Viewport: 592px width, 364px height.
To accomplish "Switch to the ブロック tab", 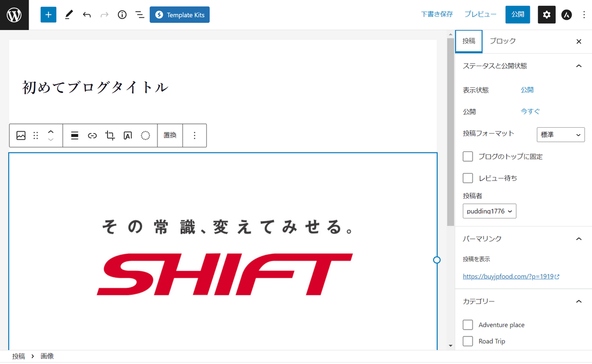I will (x=502, y=41).
